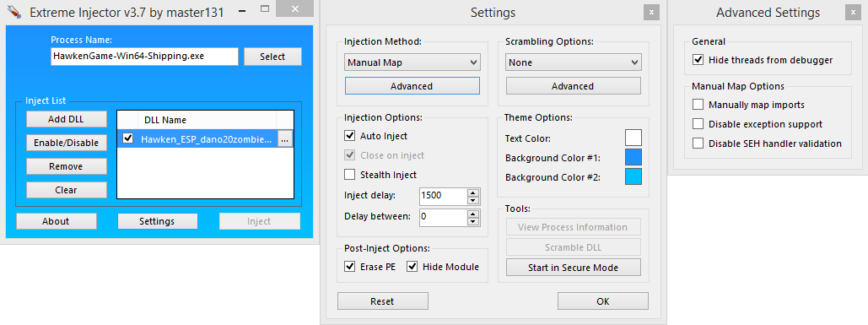
Task: Click Add DLL button
Action: click(x=67, y=118)
